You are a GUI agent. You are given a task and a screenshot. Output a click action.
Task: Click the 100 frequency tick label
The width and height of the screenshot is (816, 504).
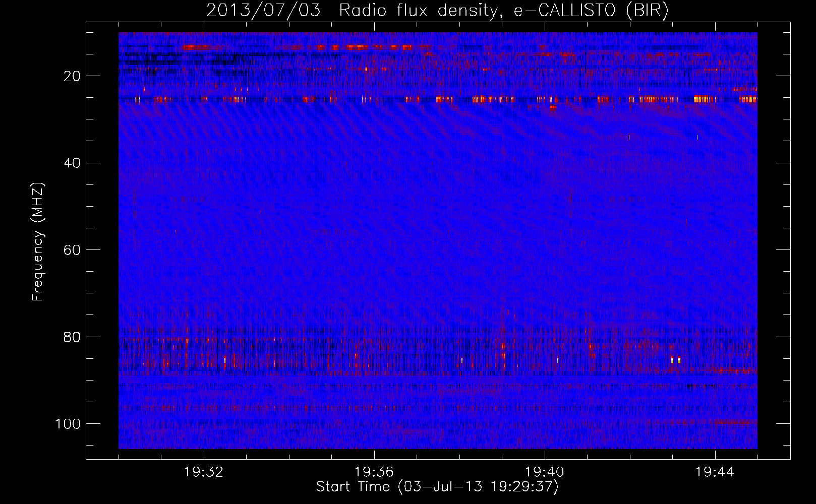[68, 424]
